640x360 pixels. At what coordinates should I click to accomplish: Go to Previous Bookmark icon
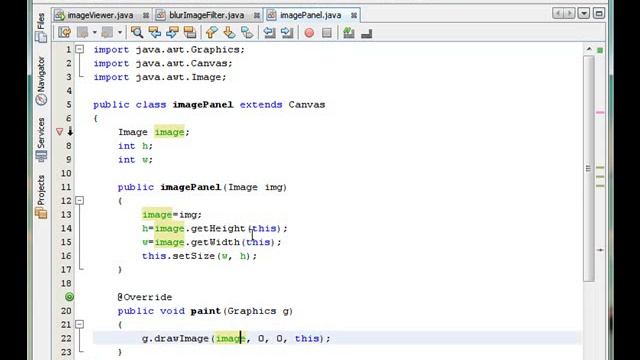point(211,32)
